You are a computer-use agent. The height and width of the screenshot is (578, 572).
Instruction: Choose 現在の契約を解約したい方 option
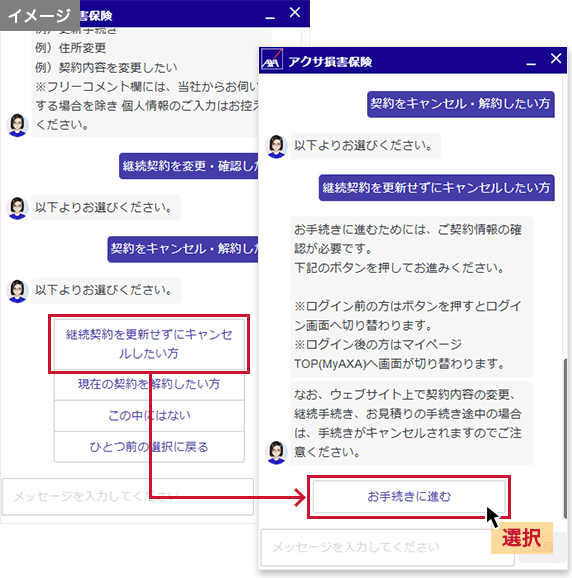click(x=149, y=384)
